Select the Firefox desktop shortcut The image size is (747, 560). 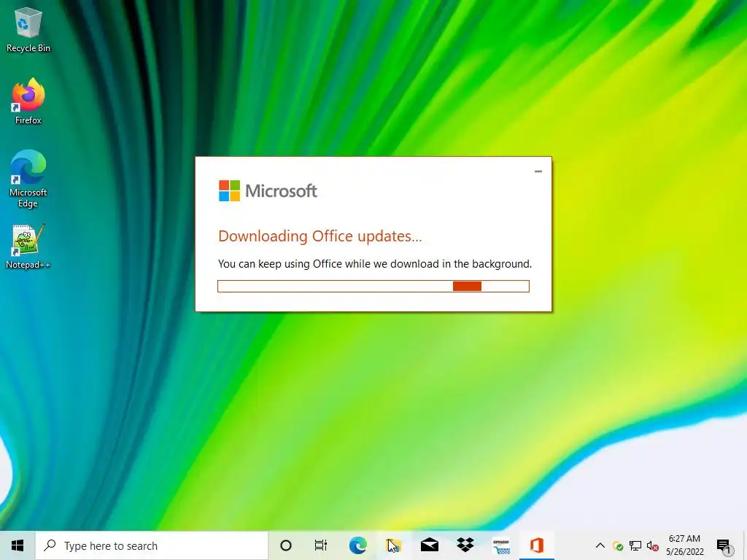(28, 101)
